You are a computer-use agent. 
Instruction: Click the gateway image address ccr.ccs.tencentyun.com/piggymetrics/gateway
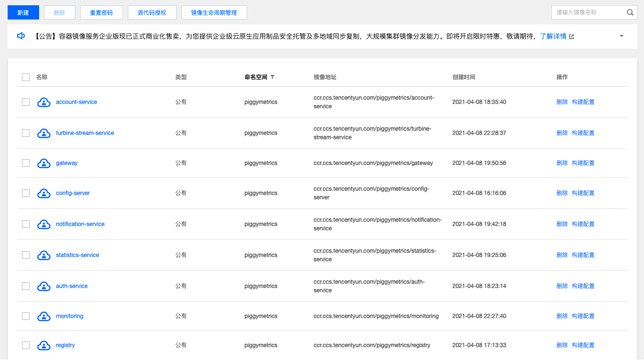click(373, 163)
